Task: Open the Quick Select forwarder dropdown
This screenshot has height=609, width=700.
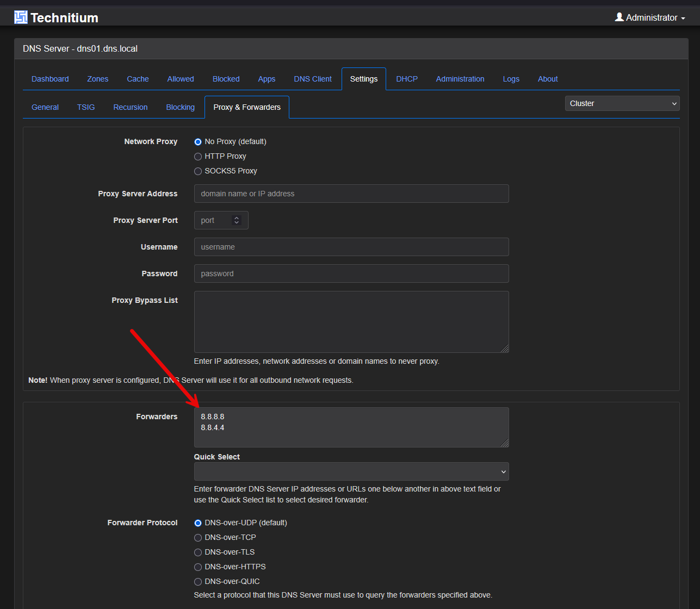Action: [x=351, y=471]
